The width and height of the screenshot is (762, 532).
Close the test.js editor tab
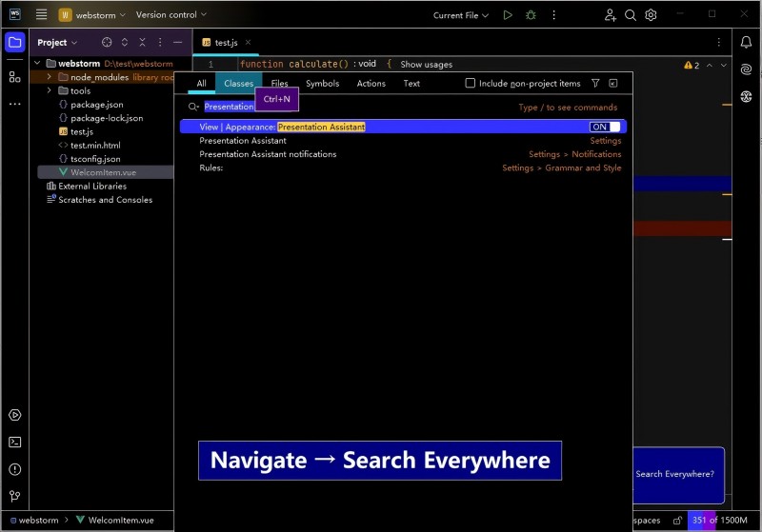tap(248, 42)
